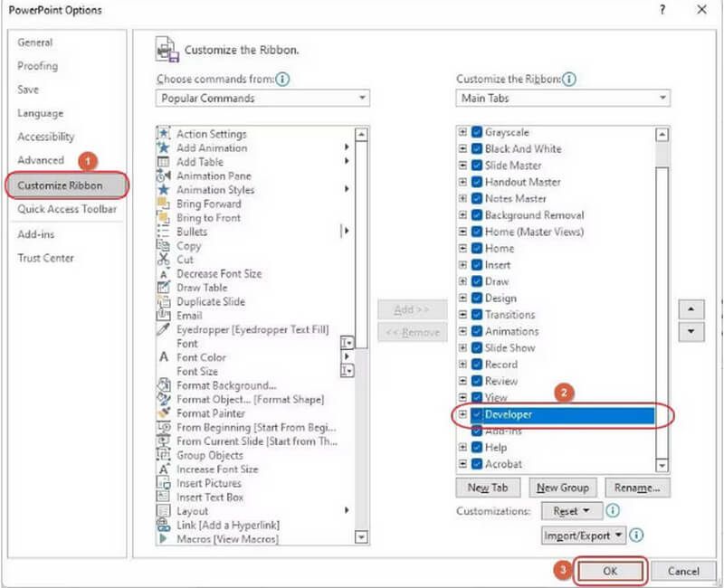
Task: Select the Duplicate Slide icon
Action: click(164, 301)
